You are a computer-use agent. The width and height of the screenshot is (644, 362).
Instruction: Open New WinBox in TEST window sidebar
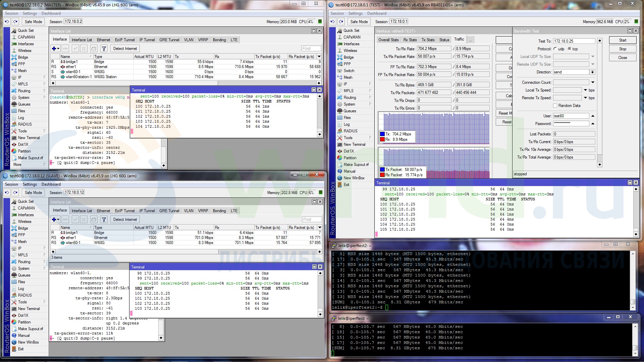[x=354, y=178]
